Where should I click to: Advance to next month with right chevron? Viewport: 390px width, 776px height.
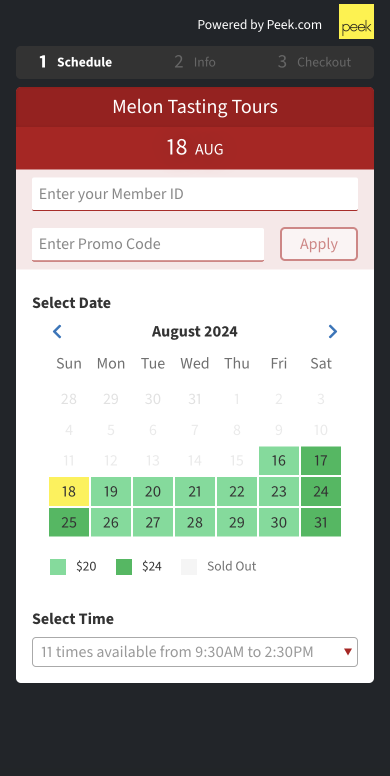(333, 332)
